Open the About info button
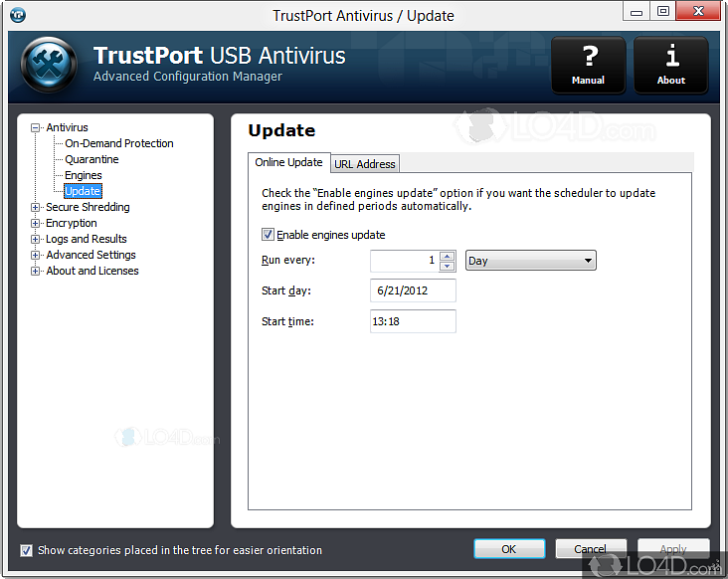This screenshot has width=728, height=579. [671, 65]
